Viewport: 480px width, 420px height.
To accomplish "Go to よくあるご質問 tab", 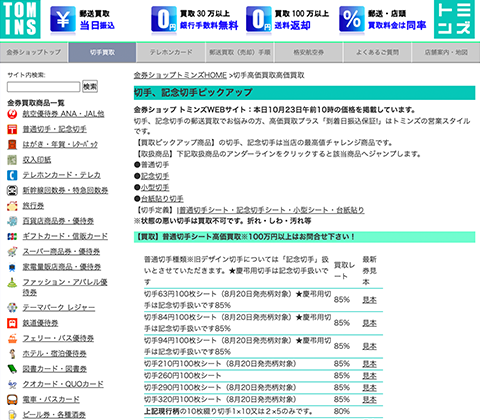I will pyautogui.click(x=377, y=52).
